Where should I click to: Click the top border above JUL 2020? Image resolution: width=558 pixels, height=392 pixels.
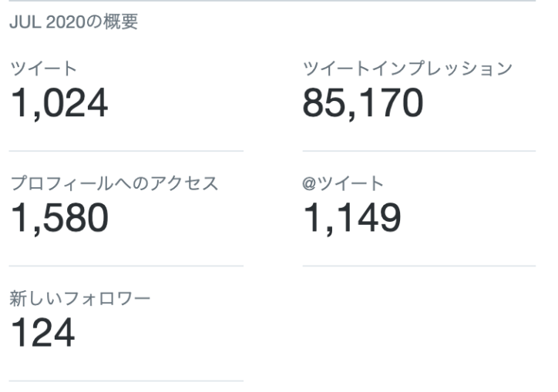coord(272,1)
